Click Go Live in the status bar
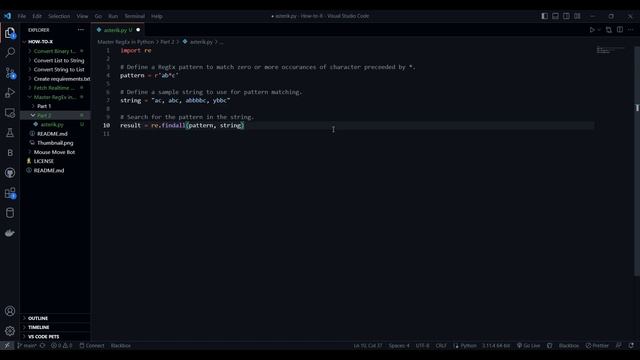Viewport: 640px width, 360px height. point(529,345)
